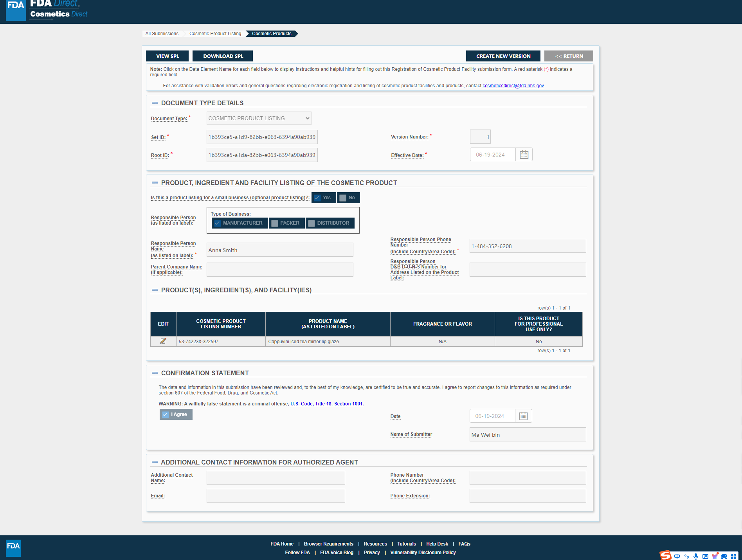Go to All Submissions breadcrumb

(162, 34)
